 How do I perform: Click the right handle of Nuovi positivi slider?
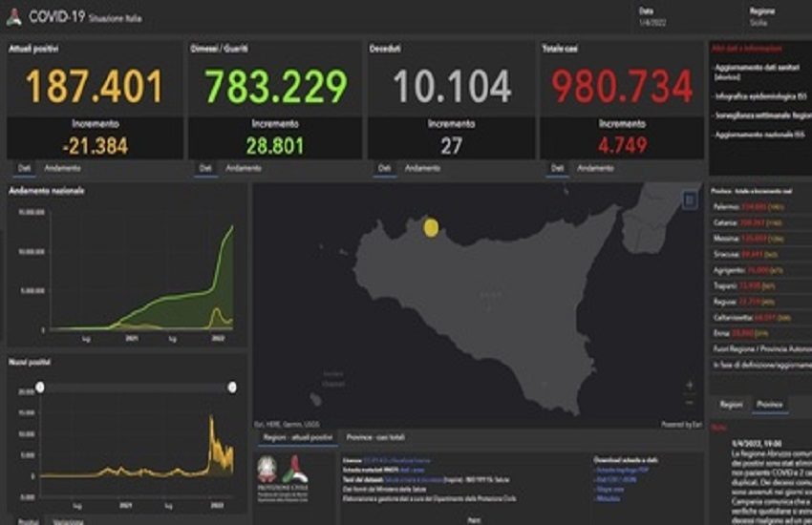pyautogui.click(x=232, y=387)
